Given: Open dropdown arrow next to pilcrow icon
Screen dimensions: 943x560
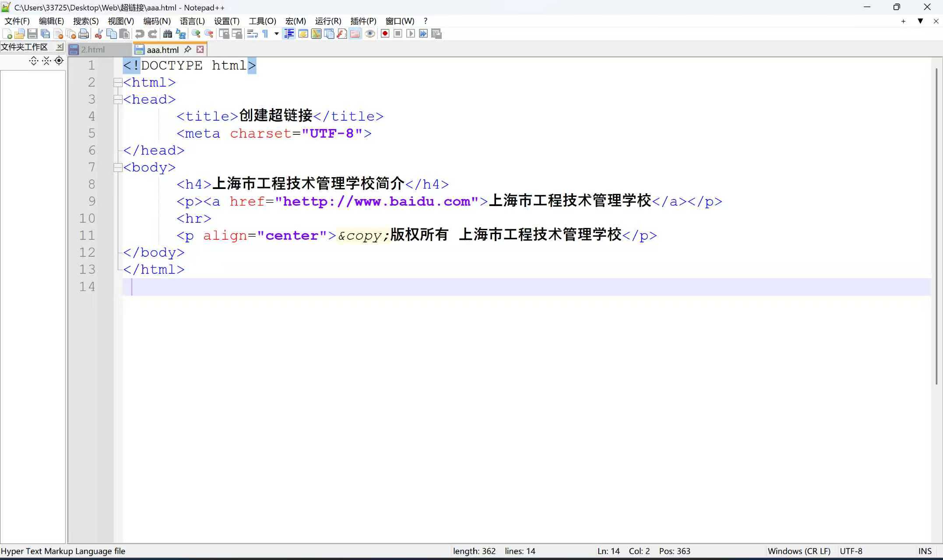Looking at the screenshot, I should tap(276, 34).
